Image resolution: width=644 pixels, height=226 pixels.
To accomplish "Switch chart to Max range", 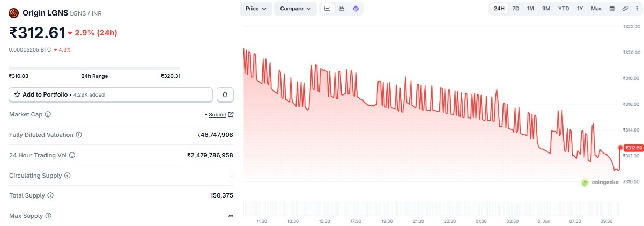I will (596, 9).
